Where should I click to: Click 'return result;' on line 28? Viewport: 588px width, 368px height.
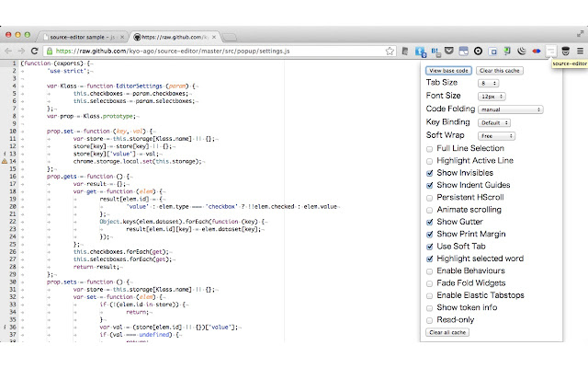tap(96, 267)
